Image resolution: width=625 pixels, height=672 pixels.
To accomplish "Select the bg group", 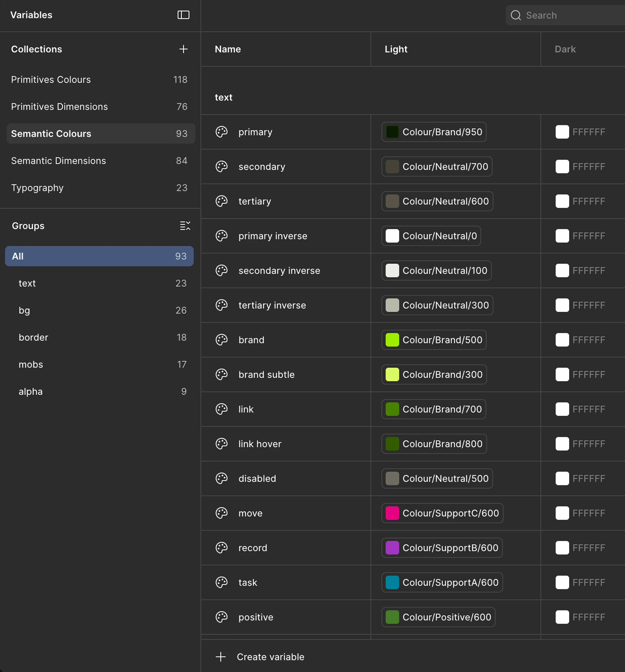I will click(x=99, y=310).
